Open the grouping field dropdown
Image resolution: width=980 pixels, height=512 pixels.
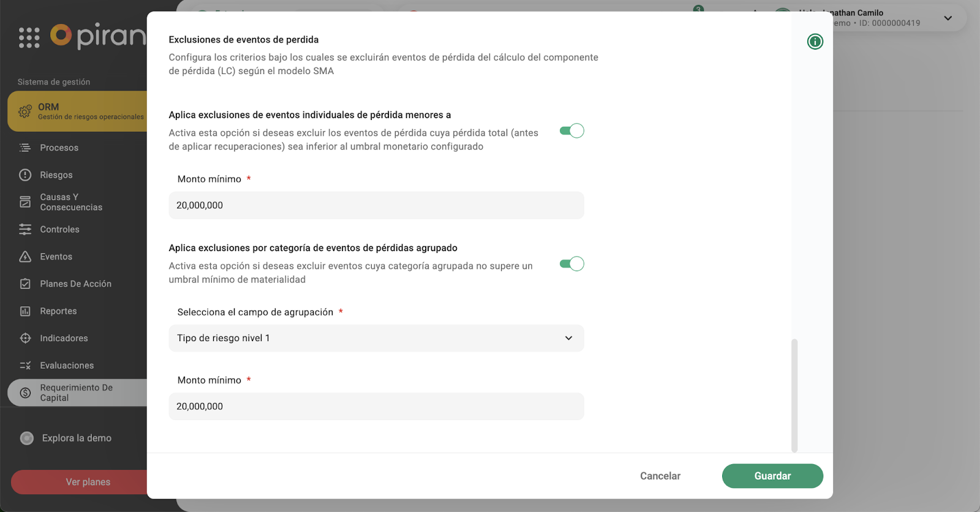376,338
